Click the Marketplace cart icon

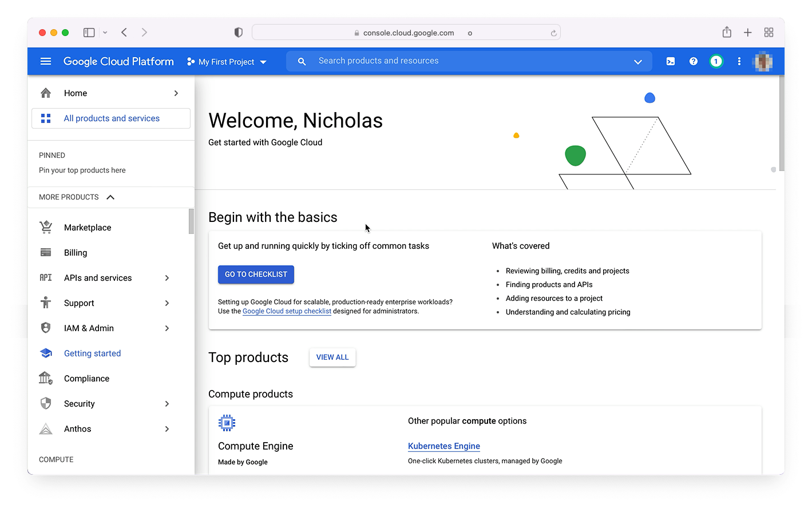point(46,227)
